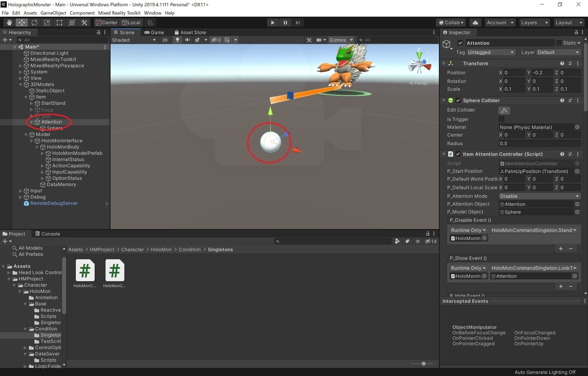This screenshot has height=376, width=588.
Task: Select the Transform tool
Action: point(72,23)
